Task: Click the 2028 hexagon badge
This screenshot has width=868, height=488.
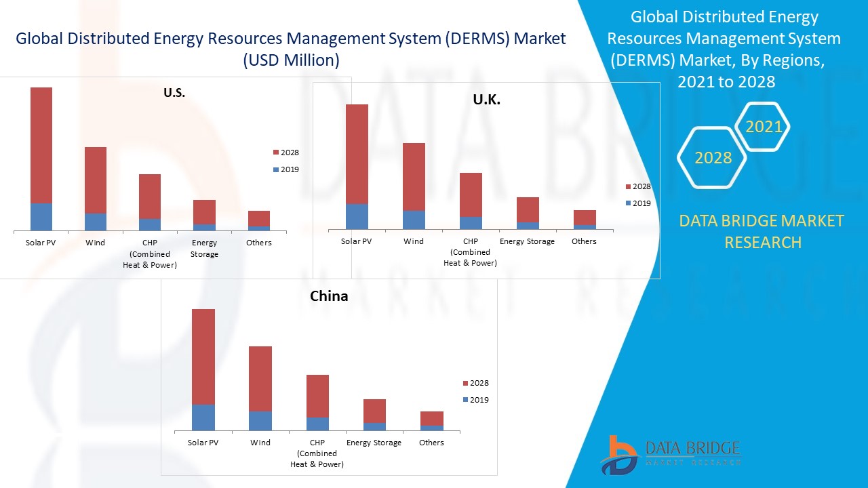Action: tap(713, 158)
